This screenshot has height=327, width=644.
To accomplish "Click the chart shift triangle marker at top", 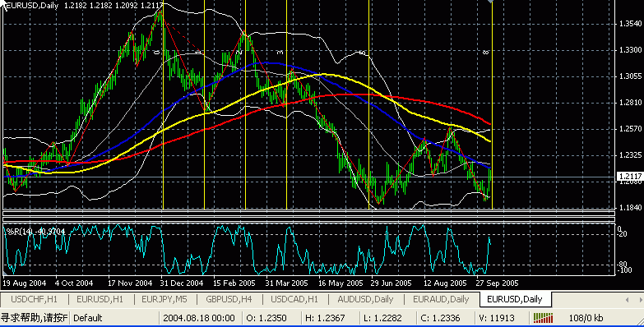I will (489, 2).
